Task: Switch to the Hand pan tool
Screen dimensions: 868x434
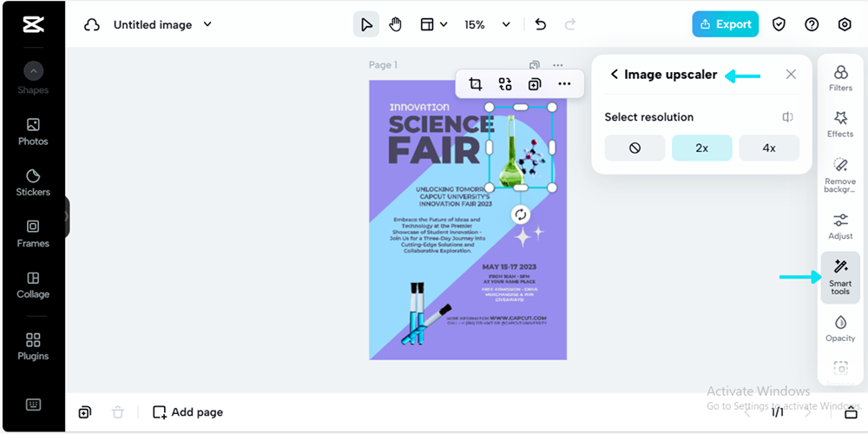Action: click(395, 25)
